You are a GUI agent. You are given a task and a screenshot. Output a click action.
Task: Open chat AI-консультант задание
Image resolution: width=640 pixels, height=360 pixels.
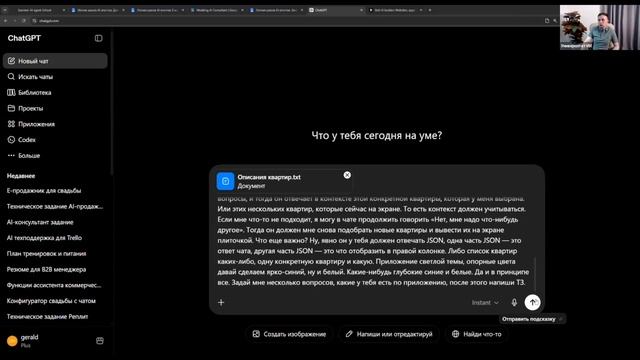pyautogui.click(x=55, y=222)
